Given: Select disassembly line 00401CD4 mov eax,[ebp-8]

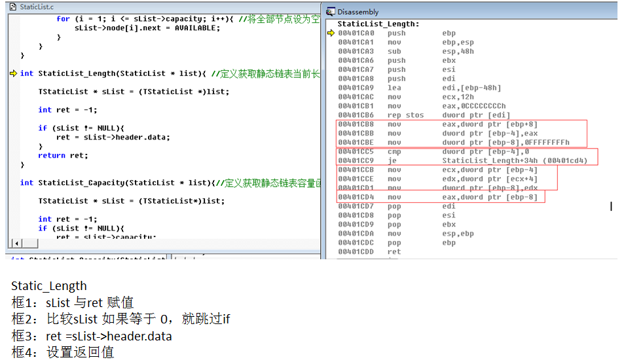Looking at the screenshot, I should click(x=438, y=197).
